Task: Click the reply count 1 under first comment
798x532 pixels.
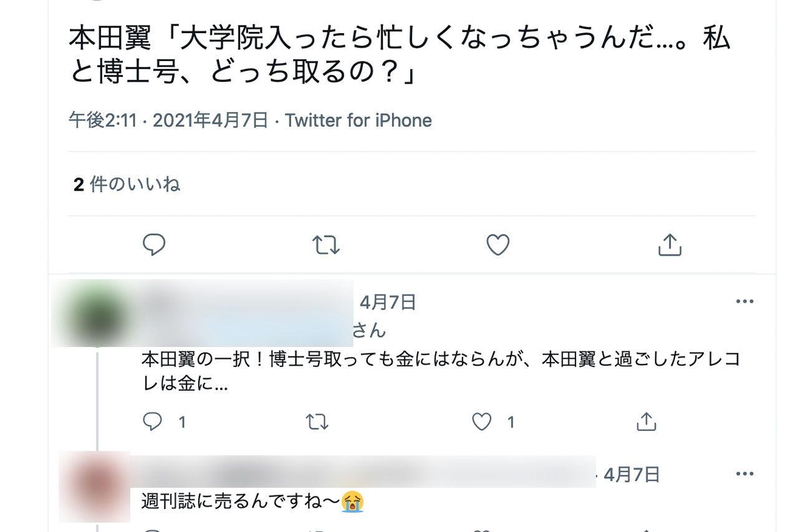Action: point(181,422)
